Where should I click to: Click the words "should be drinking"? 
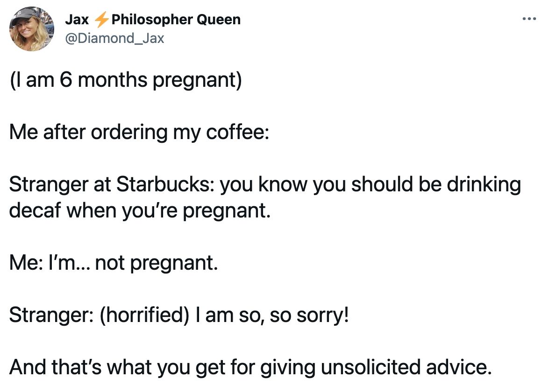point(436,184)
